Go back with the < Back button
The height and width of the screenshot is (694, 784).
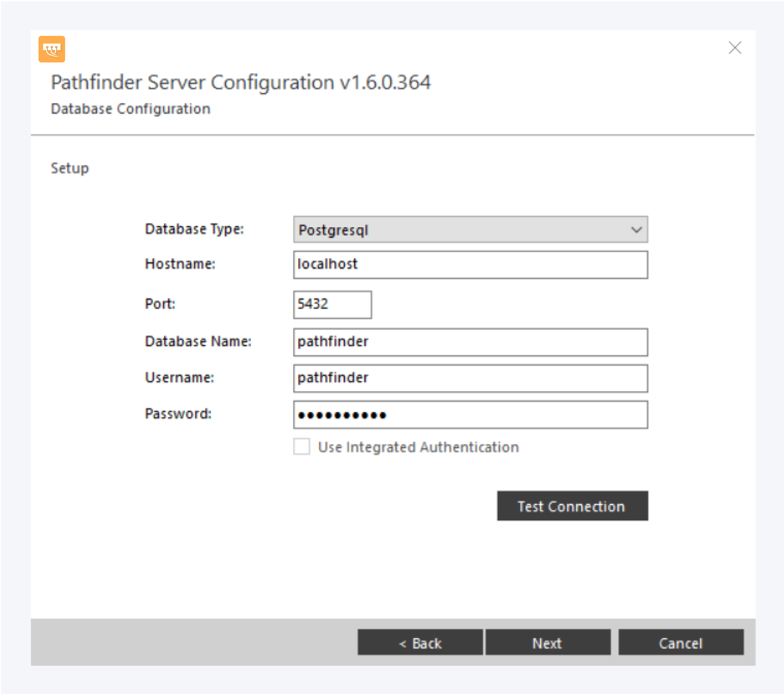[420, 643]
